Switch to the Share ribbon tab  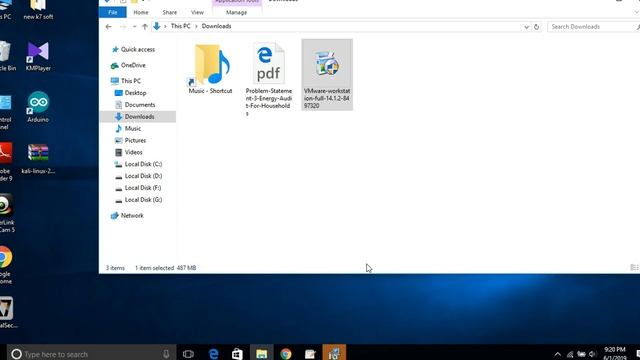(x=169, y=12)
